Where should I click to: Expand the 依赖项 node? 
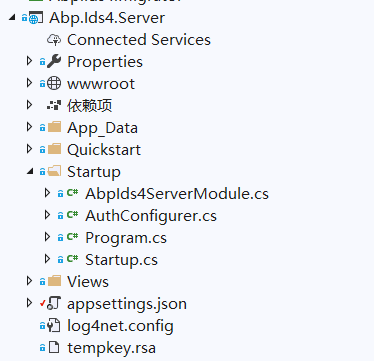tap(29, 105)
